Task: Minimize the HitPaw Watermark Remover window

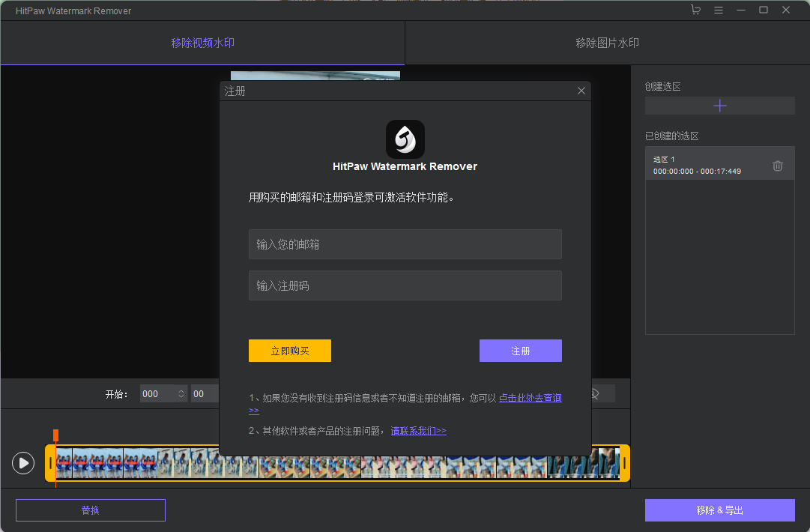Action: coord(741,10)
